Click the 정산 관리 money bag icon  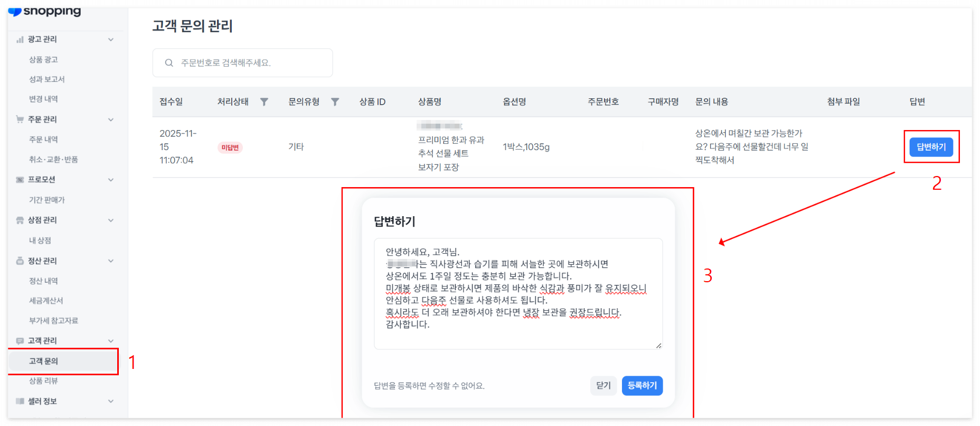point(20,261)
